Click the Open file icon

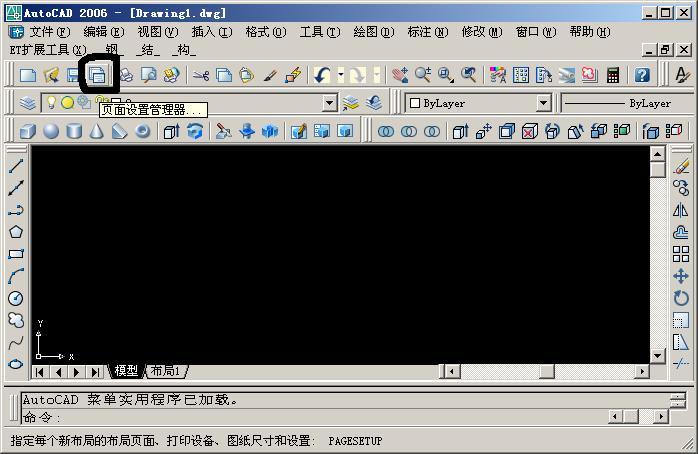[51, 75]
